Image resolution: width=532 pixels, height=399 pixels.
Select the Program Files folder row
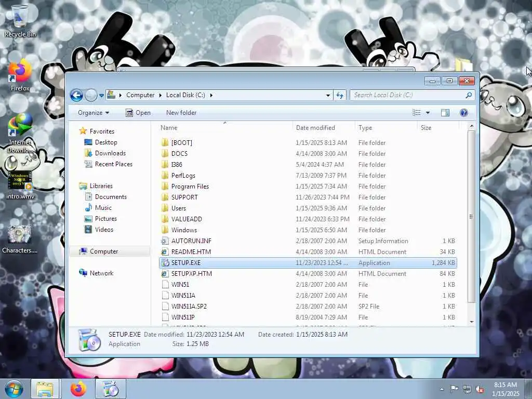308,187
